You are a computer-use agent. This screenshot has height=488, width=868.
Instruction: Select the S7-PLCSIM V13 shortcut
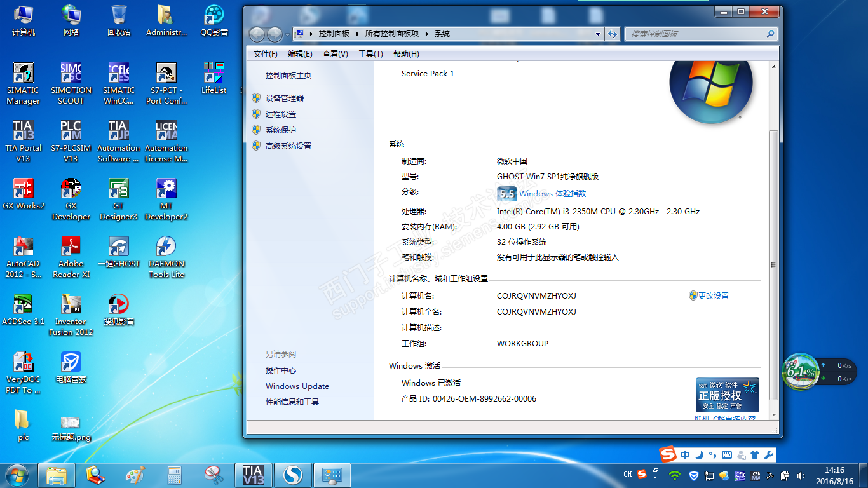[x=71, y=141]
